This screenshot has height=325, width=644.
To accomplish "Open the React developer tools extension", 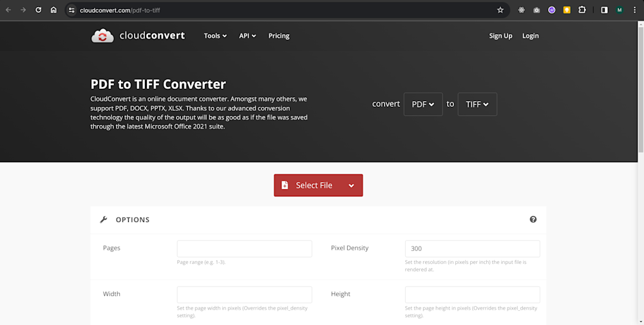I will [522, 10].
